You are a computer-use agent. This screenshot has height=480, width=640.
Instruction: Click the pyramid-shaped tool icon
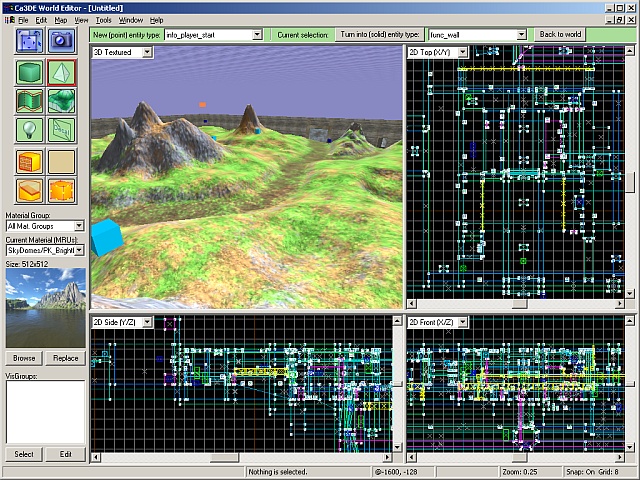62,72
